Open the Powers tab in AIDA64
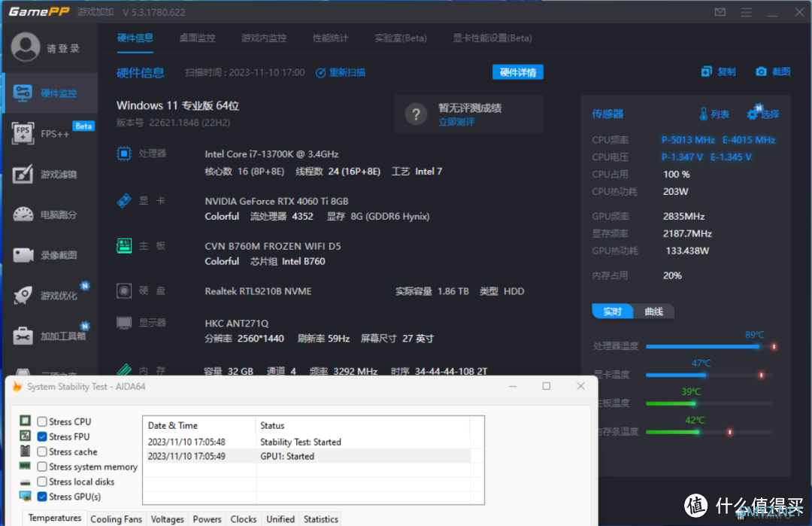 (208, 519)
